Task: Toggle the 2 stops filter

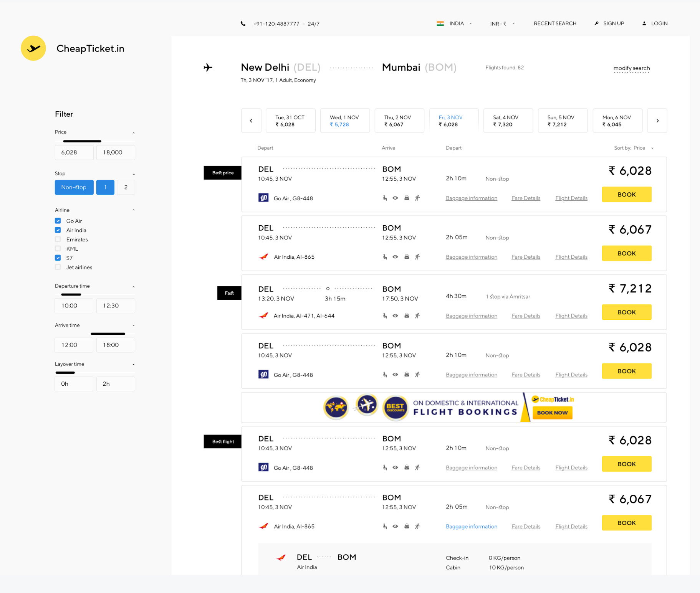Action: (126, 187)
